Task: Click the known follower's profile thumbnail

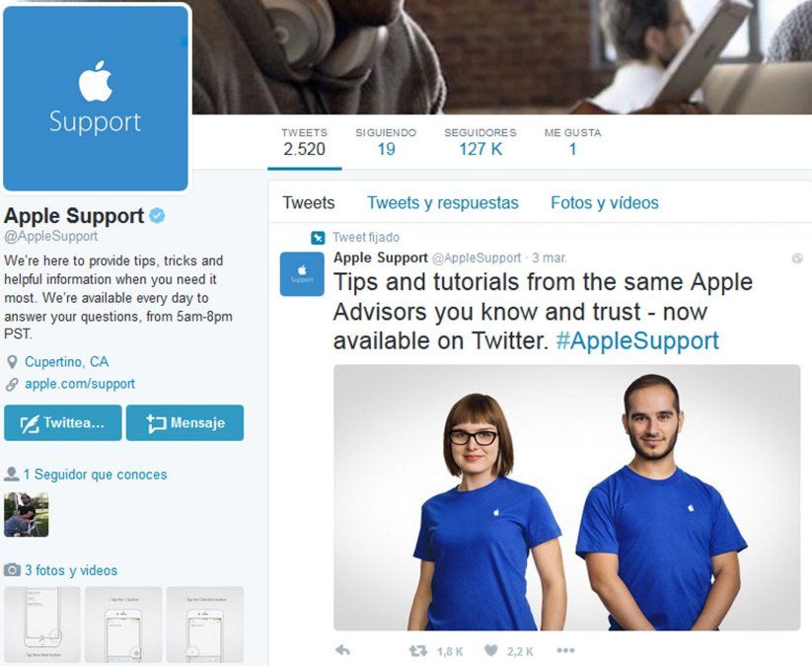Action: pyautogui.click(x=27, y=515)
